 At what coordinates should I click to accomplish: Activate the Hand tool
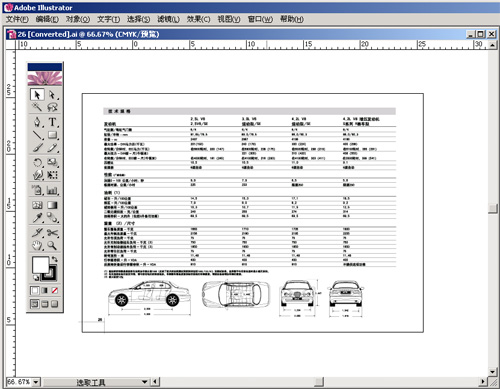(x=37, y=246)
